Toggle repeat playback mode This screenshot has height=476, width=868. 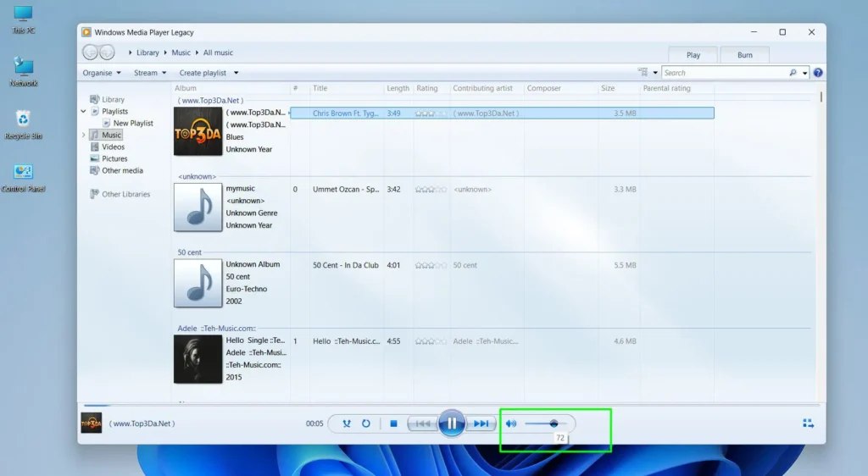[366, 423]
